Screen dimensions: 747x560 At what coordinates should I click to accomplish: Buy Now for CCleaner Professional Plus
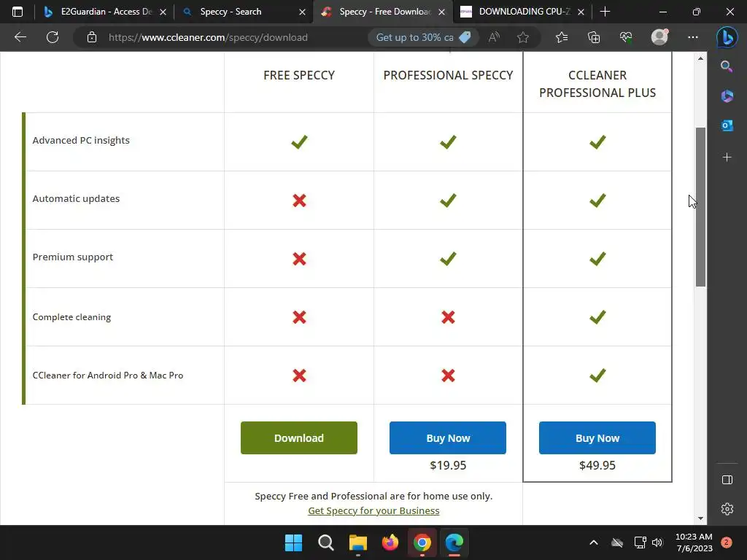[x=597, y=437]
